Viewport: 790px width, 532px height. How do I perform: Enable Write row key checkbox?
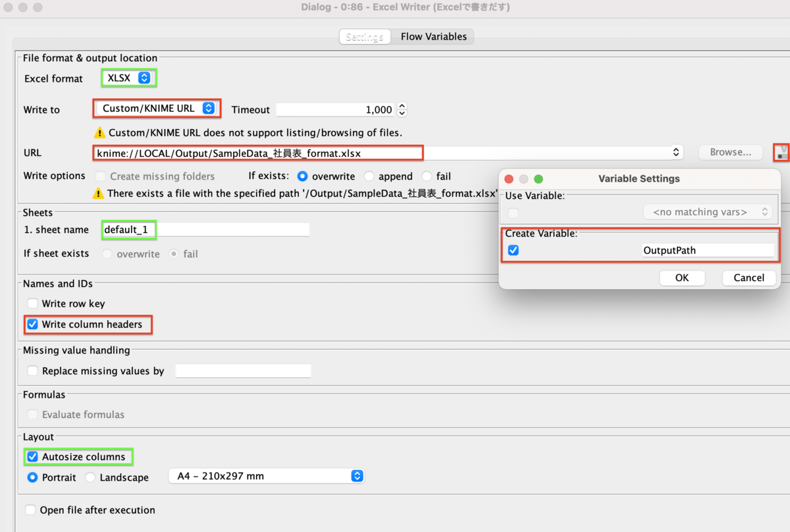click(32, 304)
